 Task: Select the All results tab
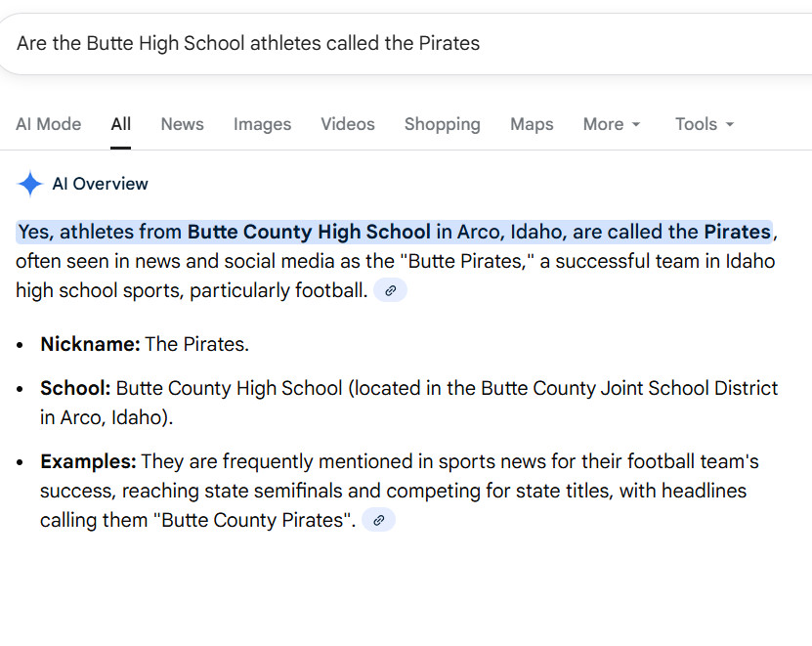[120, 124]
